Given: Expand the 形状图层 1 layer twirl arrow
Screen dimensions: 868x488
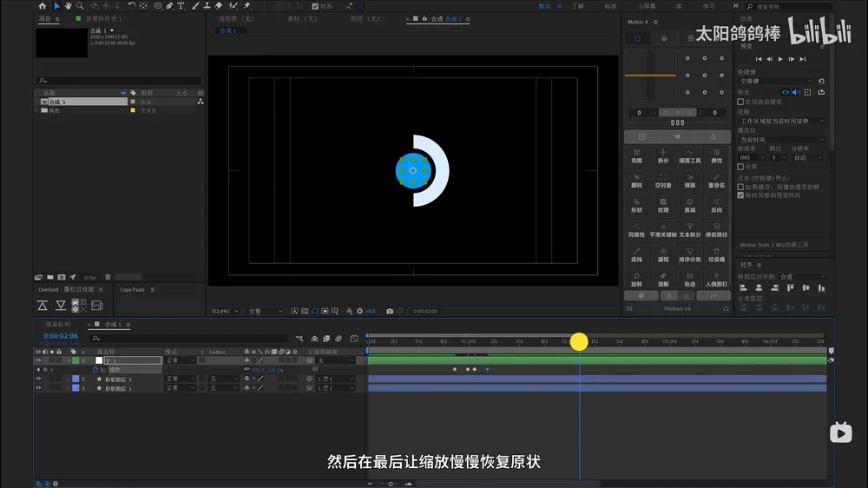Looking at the screenshot, I should (x=68, y=388).
